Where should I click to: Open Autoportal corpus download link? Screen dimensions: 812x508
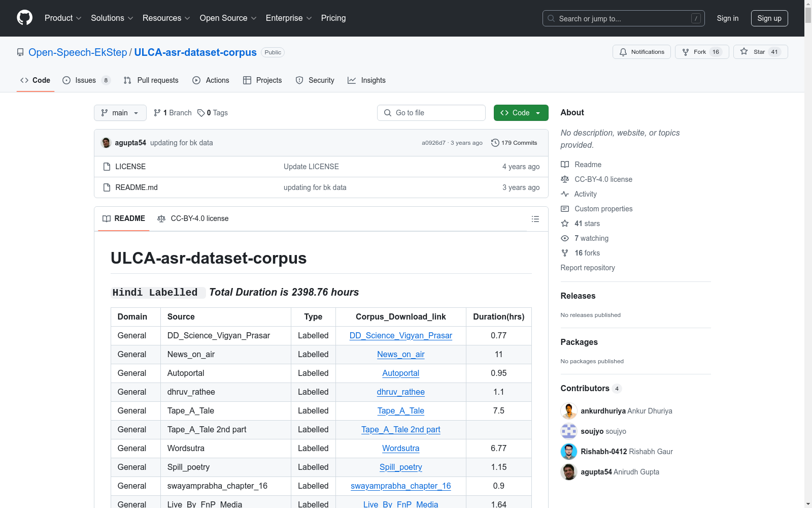(401, 373)
